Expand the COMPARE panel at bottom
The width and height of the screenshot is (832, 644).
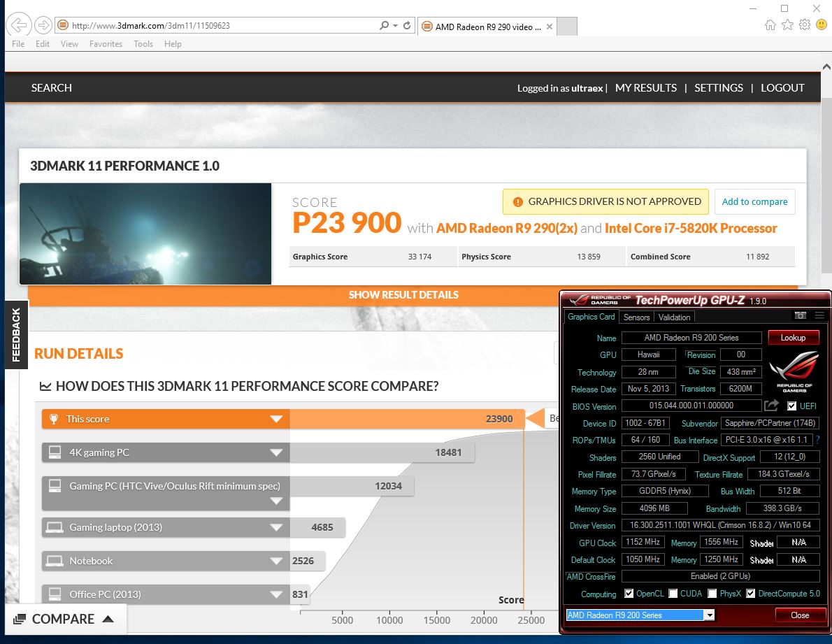pyautogui.click(x=66, y=619)
